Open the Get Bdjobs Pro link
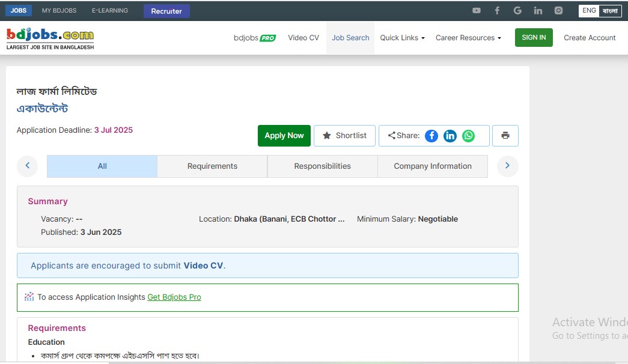 click(174, 297)
